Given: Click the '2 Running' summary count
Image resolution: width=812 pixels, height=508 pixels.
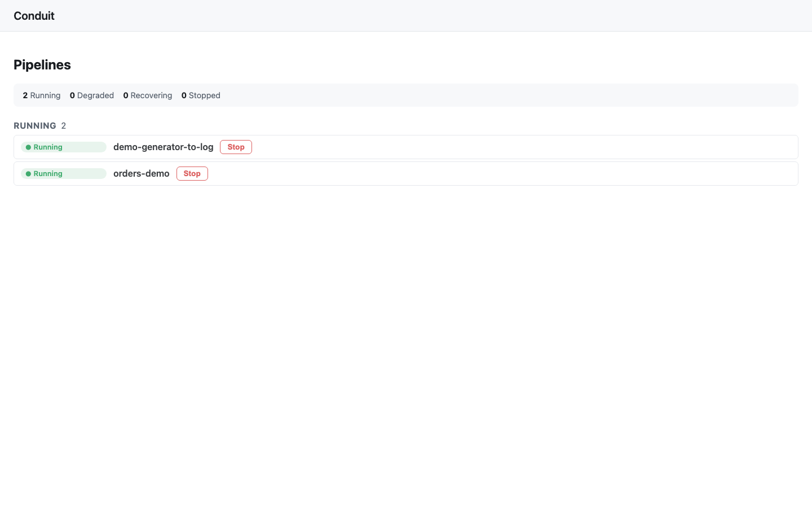Looking at the screenshot, I should tap(42, 95).
